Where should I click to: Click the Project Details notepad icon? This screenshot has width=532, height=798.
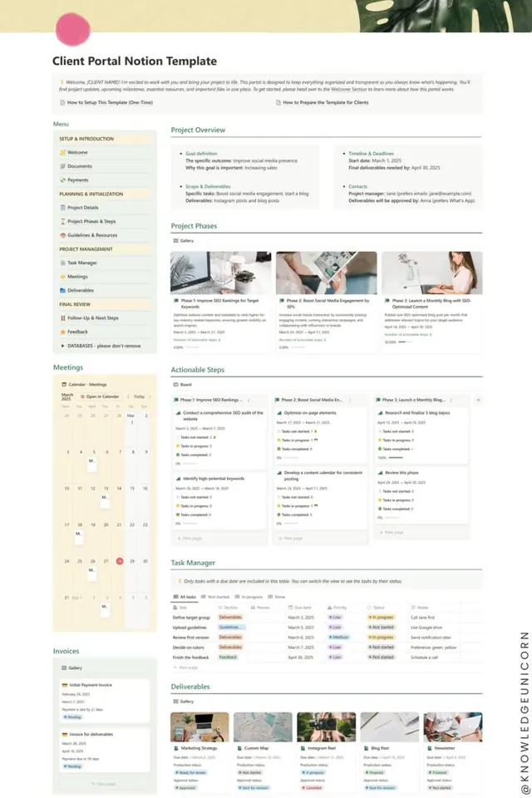(x=62, y=208)
